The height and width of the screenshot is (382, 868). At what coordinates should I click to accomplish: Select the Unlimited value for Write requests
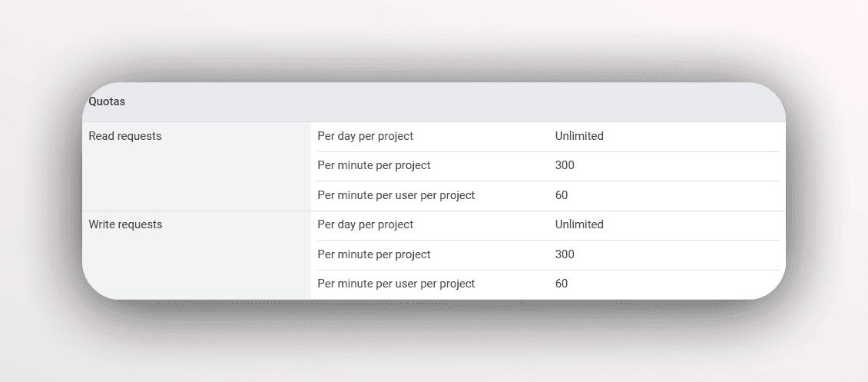tap(579, 224)
